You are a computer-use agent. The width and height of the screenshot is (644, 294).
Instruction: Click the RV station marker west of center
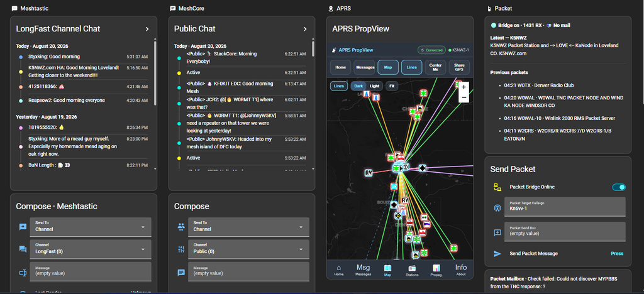click(369, 173)
